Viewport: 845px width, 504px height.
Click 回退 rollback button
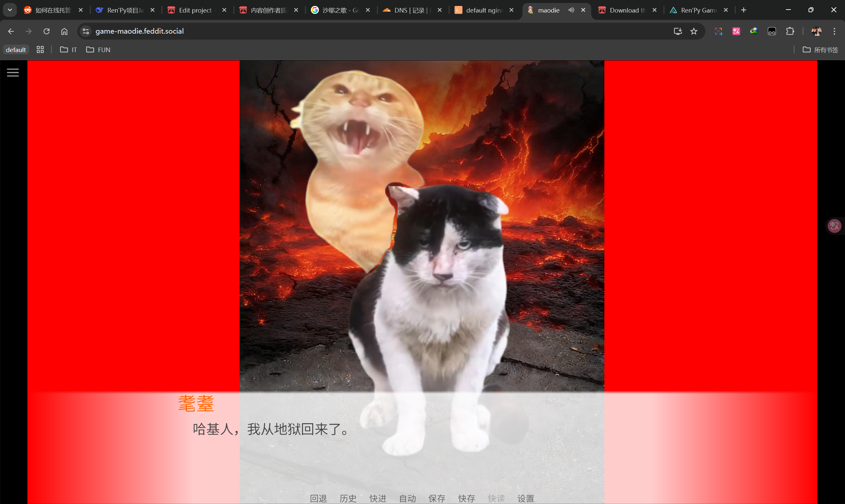point(319,498)
